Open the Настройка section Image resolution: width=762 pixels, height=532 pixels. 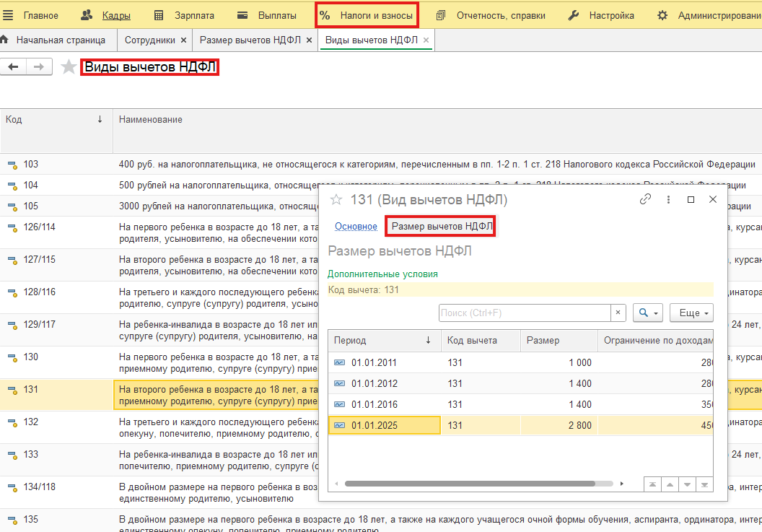click(x=611, y=16)
